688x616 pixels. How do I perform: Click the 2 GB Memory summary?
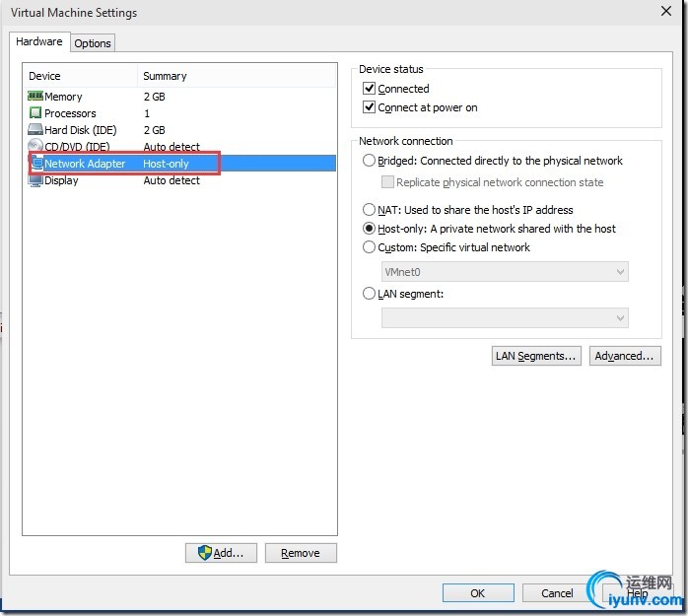155,97
